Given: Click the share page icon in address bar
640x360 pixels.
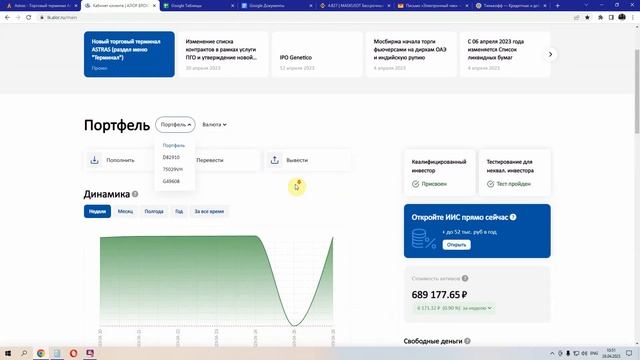Looking at the screenshot, I should coord(576,18).
